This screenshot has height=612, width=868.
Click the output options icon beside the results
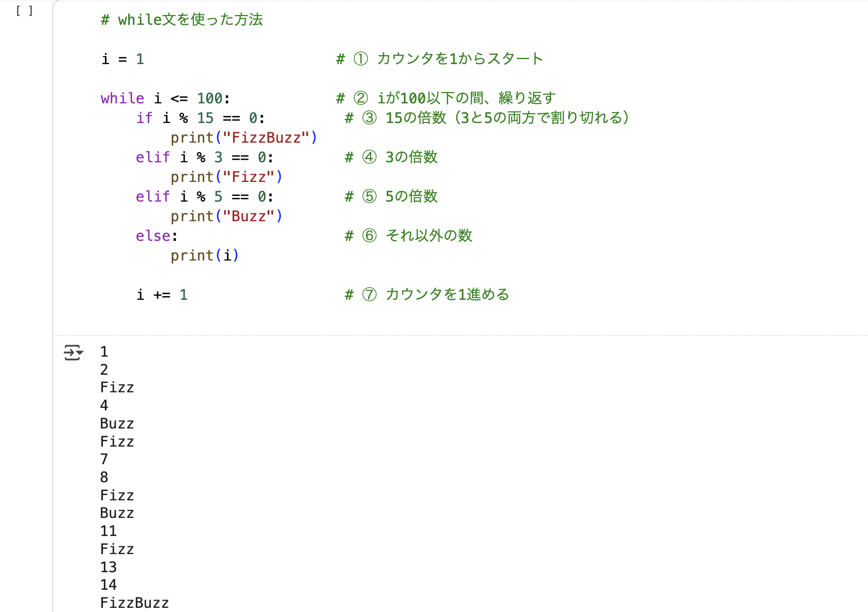pos(73,353)
